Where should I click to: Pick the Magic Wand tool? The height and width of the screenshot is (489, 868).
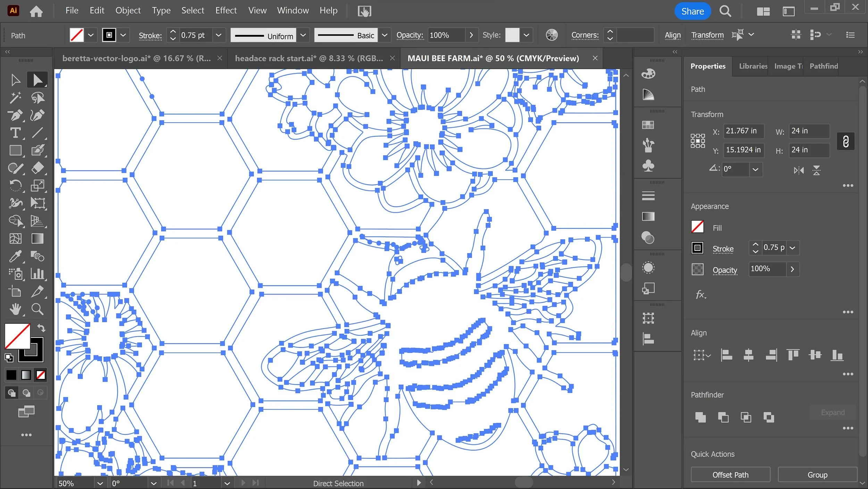15,98
